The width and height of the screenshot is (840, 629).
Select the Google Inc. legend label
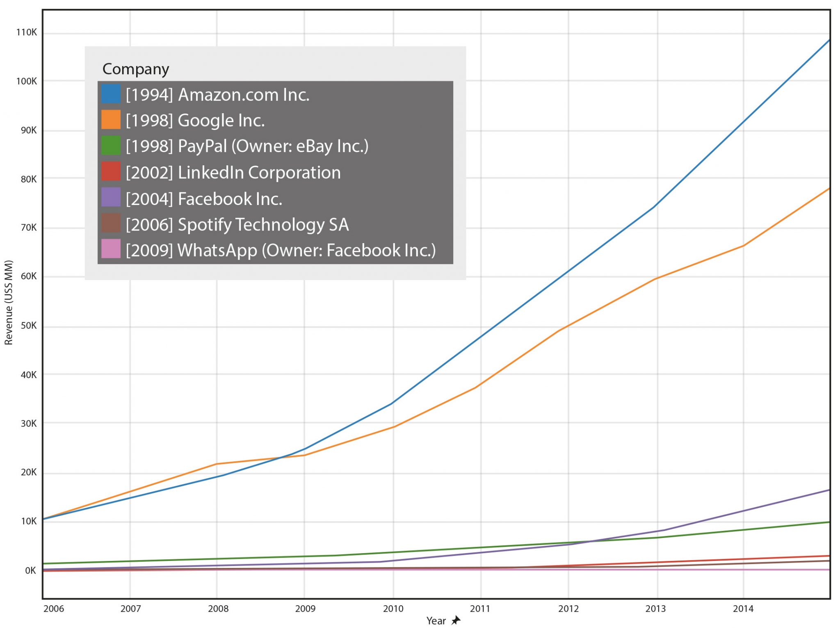(195, 121)
